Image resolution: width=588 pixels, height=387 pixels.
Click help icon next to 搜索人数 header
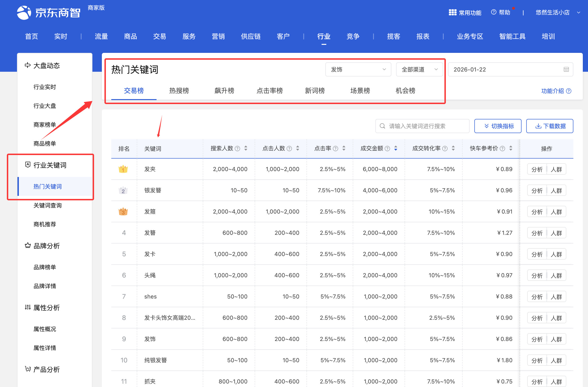tap(237, 149)
